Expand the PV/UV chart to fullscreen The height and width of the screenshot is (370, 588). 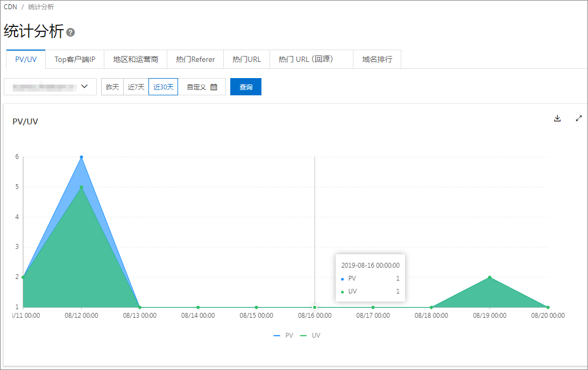(579, 118)
